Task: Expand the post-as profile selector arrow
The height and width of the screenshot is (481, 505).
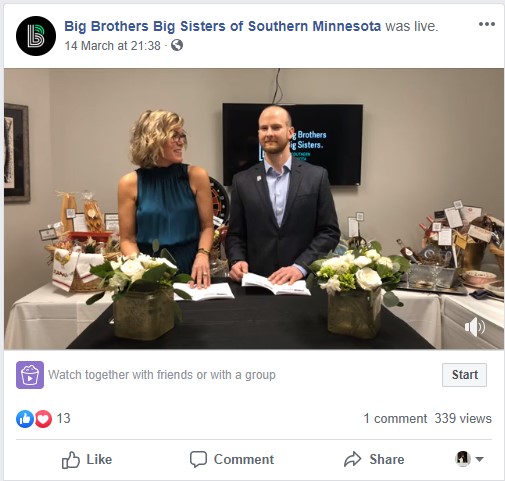Action: pyautogui.click(x=479, y=459)
